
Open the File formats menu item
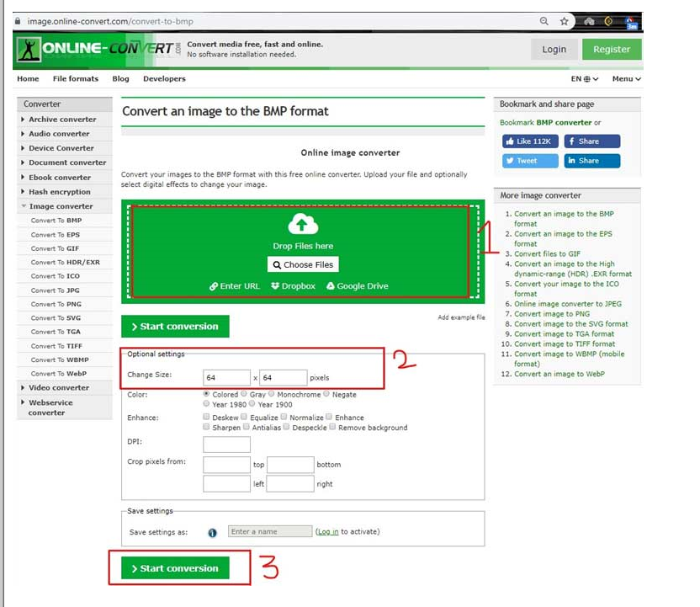76,78
